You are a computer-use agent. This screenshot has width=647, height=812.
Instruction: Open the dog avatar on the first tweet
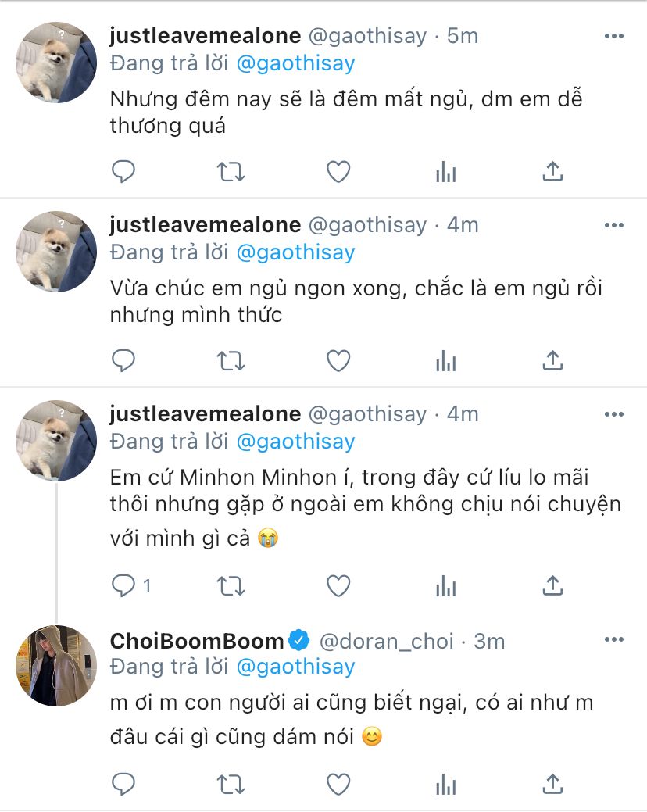point(56,62)
